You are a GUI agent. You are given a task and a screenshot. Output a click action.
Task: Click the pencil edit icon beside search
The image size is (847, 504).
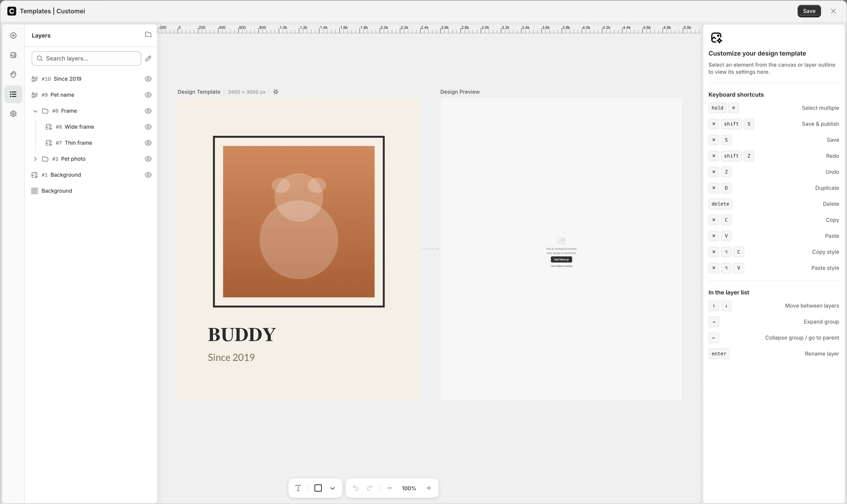tap(148, 59)
